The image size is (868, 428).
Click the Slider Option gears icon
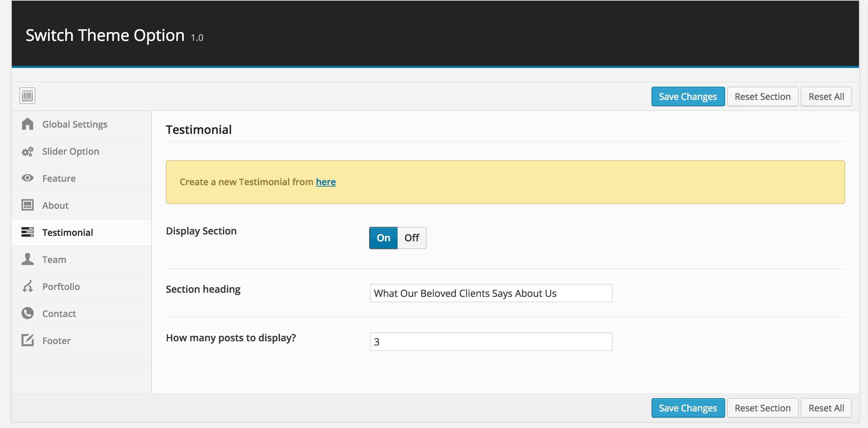tap(27, 152)
